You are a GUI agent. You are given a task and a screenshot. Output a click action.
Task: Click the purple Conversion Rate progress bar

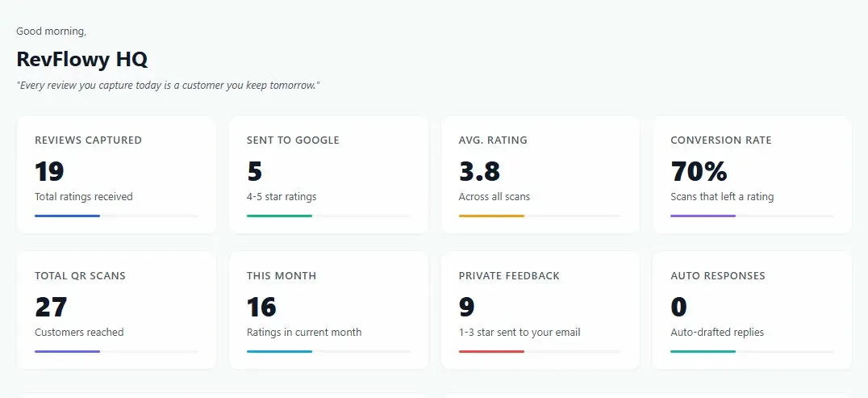pos(752,216)
